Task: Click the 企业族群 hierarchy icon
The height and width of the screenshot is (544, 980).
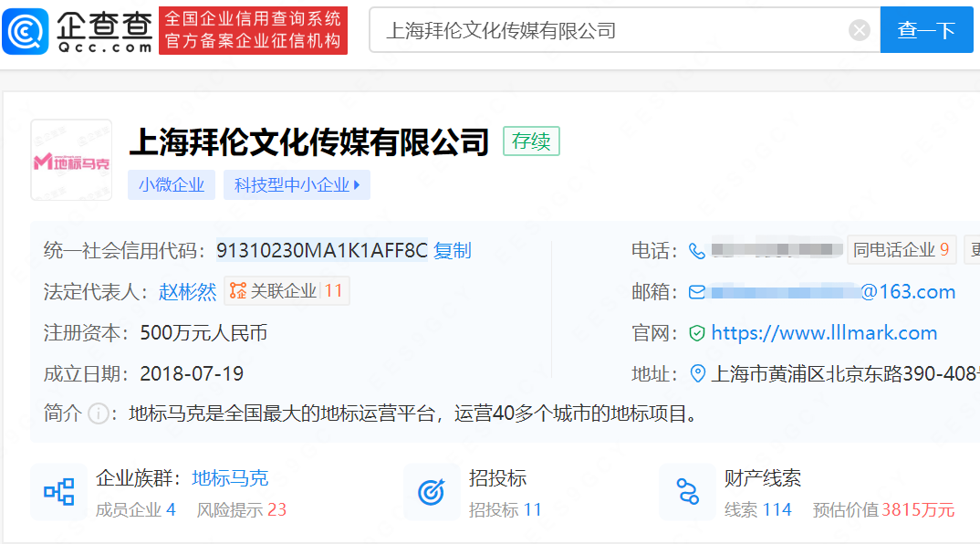Action: click(58, 492)
